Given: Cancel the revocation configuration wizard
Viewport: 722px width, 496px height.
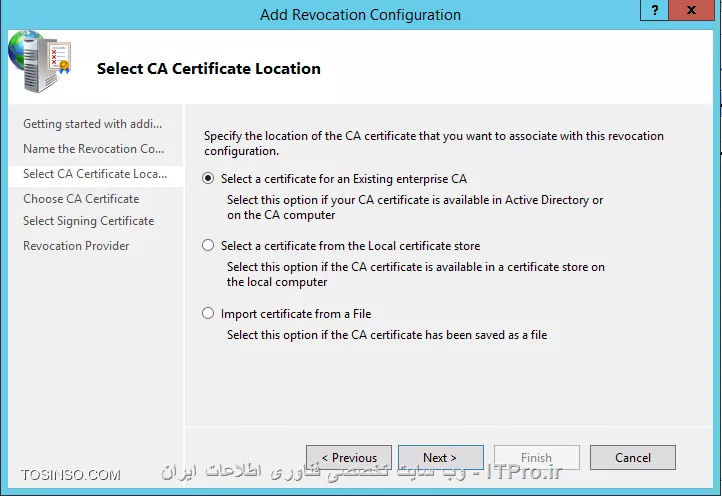Looking at the screenshot, I should pyautogui.click(x=633, y=457).
